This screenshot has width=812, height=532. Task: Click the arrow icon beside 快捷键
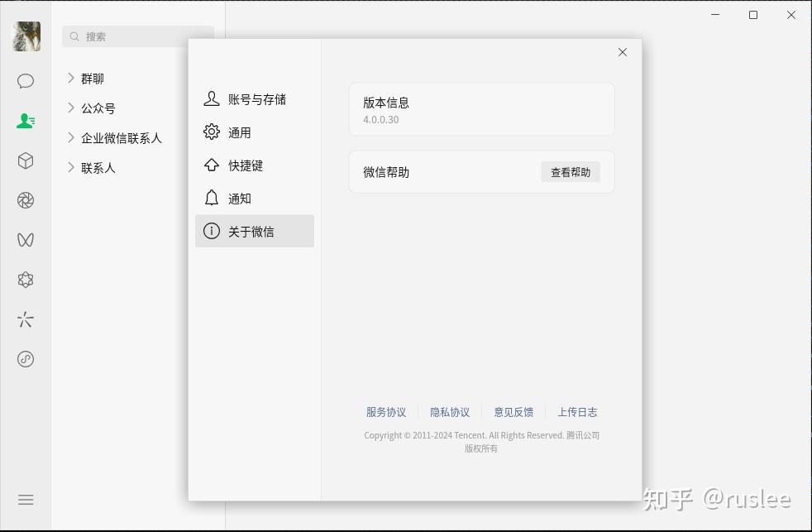click(x=212, y=165)
